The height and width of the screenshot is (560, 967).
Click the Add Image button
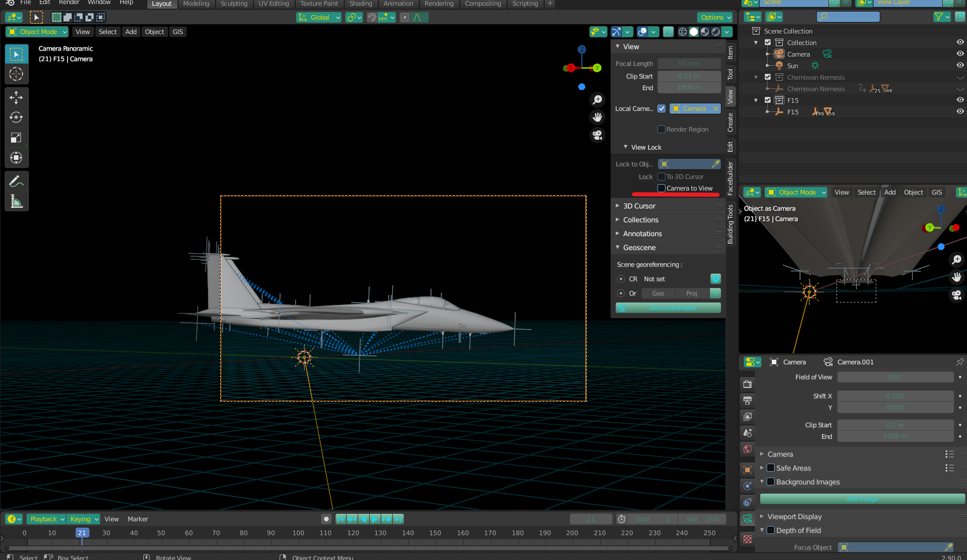[862, 499]
